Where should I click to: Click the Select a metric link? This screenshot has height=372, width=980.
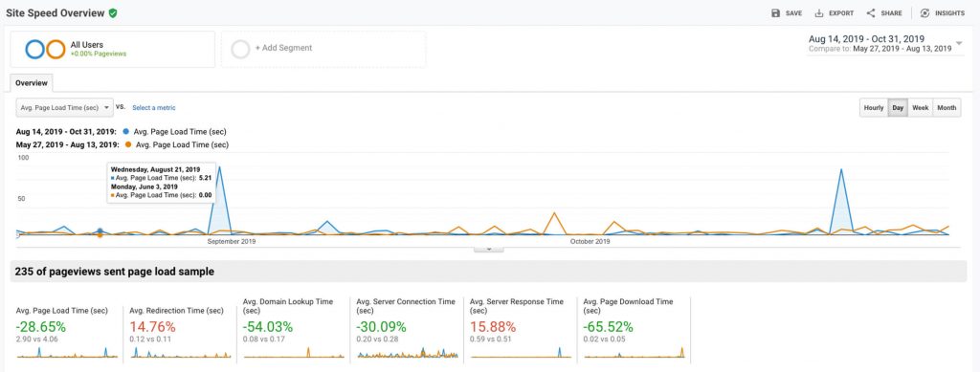[x=154, y=108]
